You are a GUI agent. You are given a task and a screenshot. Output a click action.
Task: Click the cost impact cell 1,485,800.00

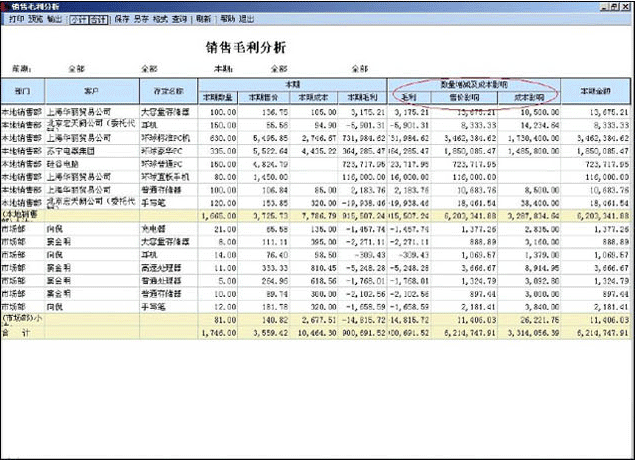pos(529,151)
